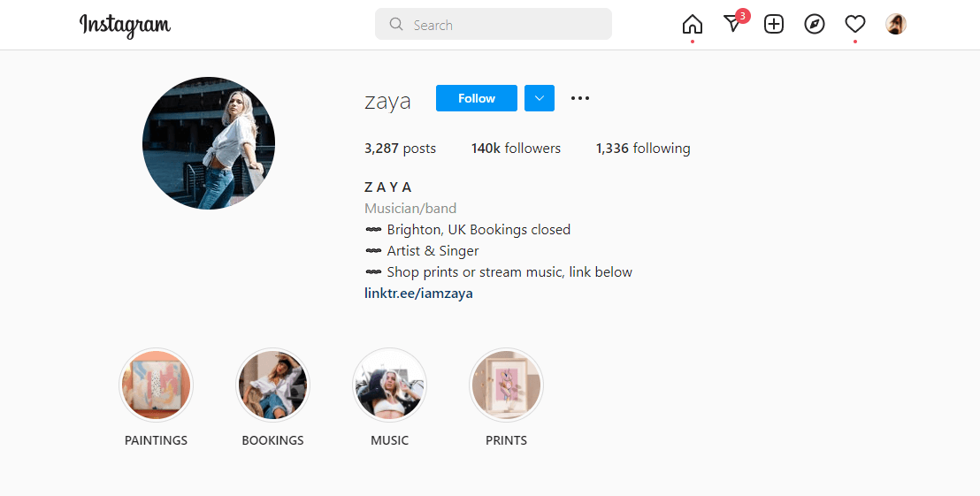Open the three-dot options menu
The width and height of the screenshot is (980, 496).
(580, 98)
